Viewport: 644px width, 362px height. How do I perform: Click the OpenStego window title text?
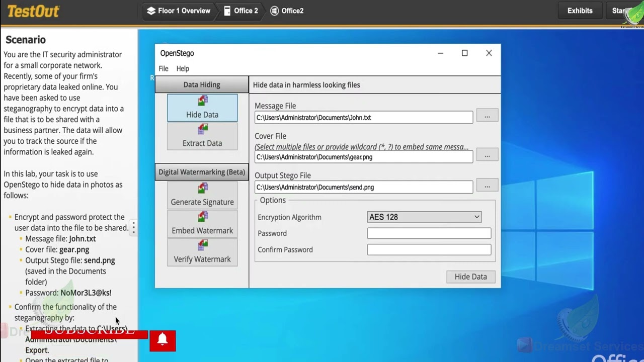click(177, 53)
